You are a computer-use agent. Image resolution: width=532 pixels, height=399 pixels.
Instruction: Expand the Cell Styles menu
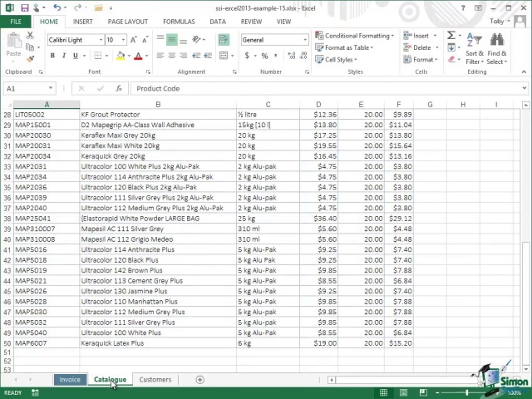click(x=336, y=59)
